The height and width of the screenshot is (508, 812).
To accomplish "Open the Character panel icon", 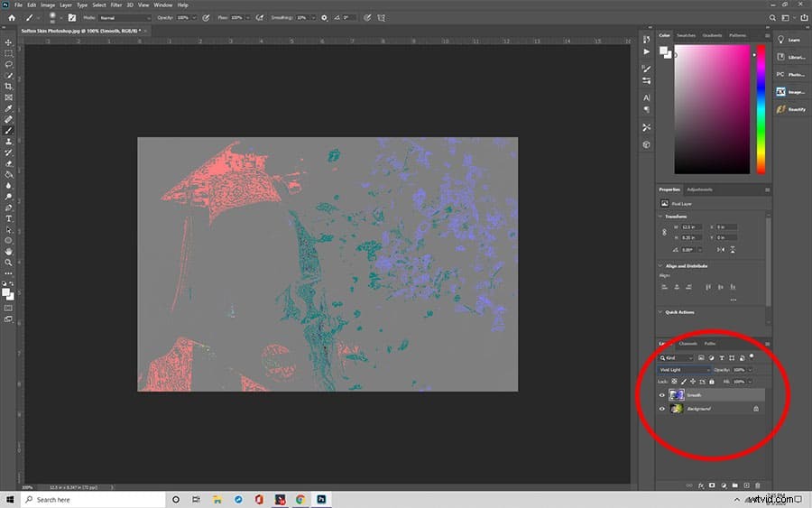I will [646, 97].
